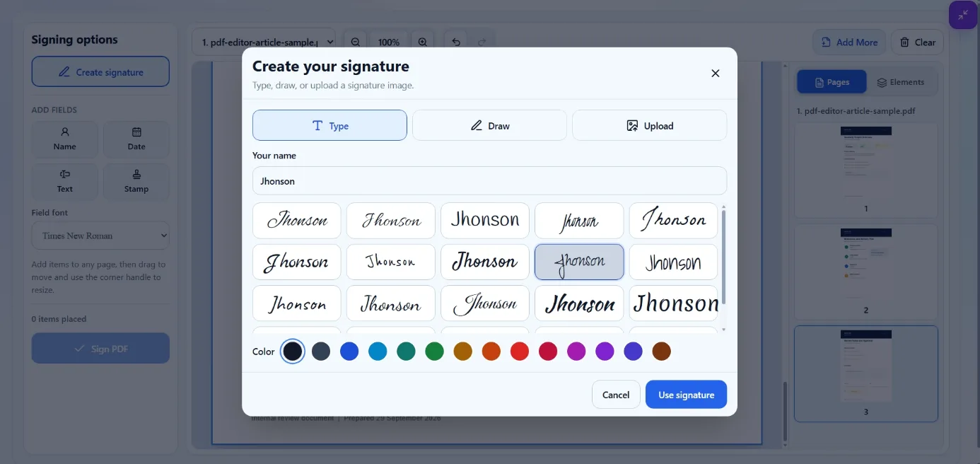Clear the loaded documents
The image size is (980, 464).
917,42
